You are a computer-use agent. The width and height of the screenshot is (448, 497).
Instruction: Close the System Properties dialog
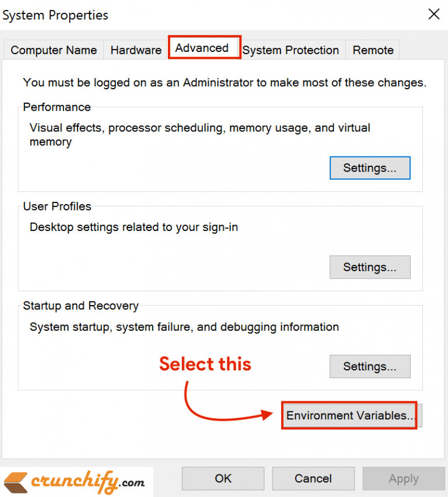pyautogui.click(x=434, y=14)
